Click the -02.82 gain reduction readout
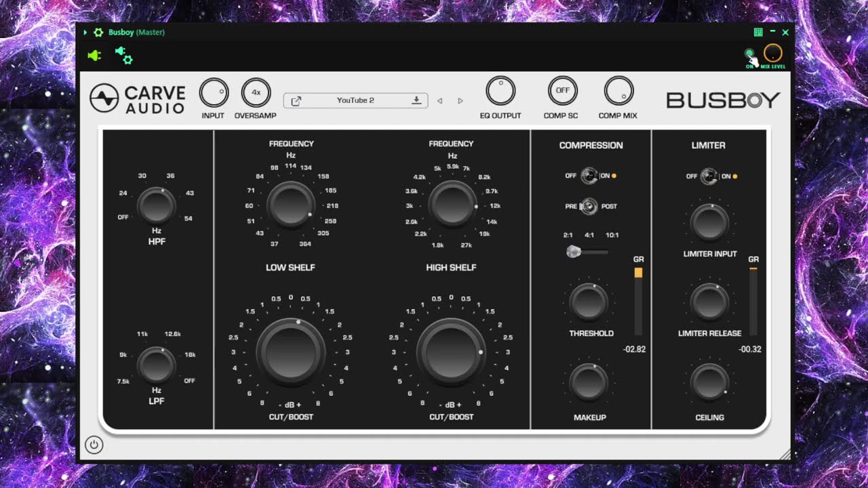Screen dimensions: 868x488 pos(635,350)
